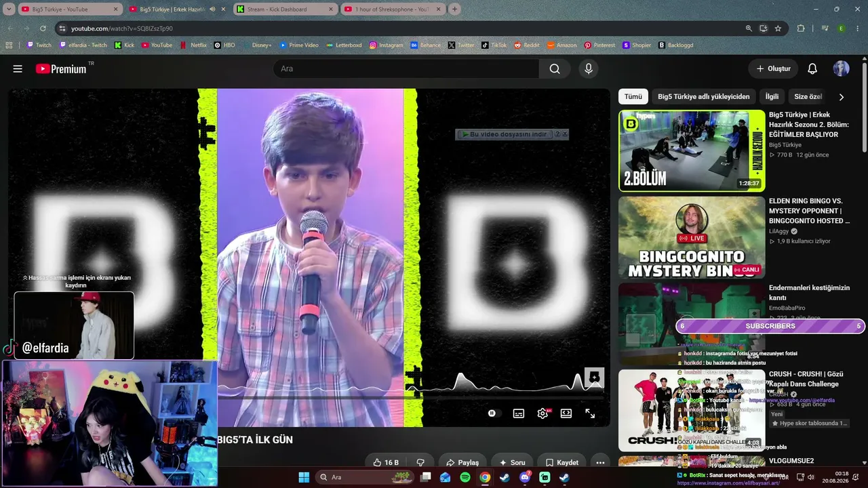
Task: Select the İlgili filter chip
Action: 772,97
